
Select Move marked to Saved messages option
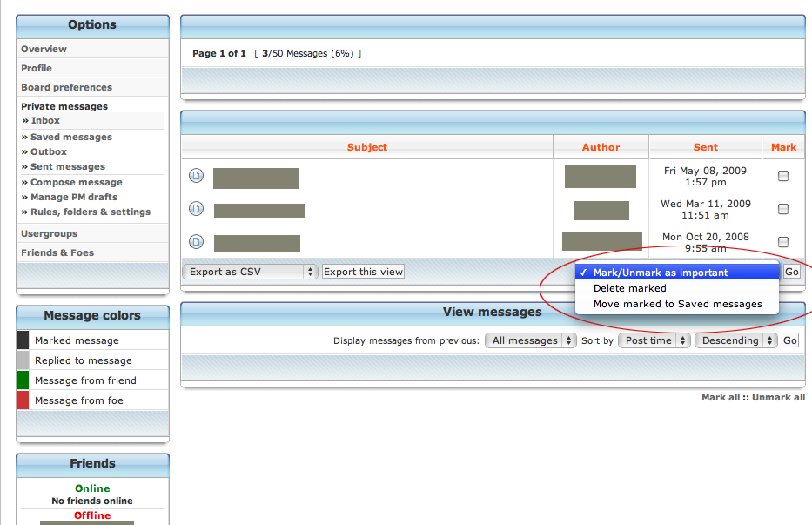pyautogui.click(x=677, y=304)
